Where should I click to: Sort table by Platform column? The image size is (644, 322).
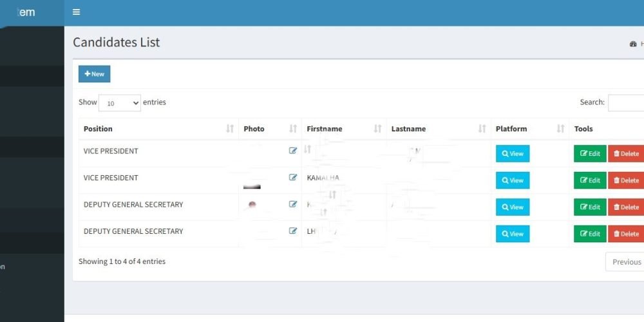click(529, 129)
